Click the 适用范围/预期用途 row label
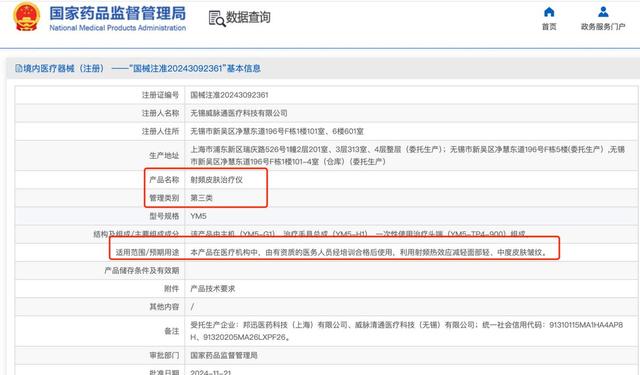The height and width of the screenshot is (375, 640). [x=147, y=252]
